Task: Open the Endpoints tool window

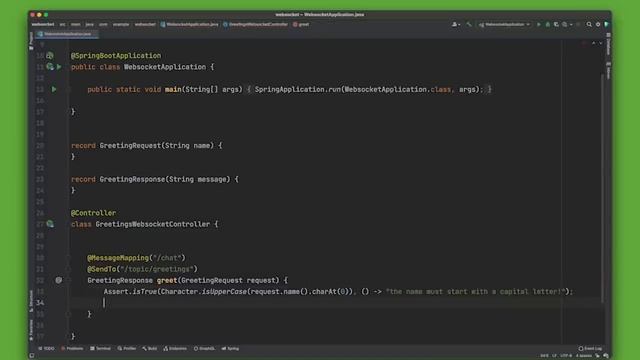Action: (x=175, y=349)
